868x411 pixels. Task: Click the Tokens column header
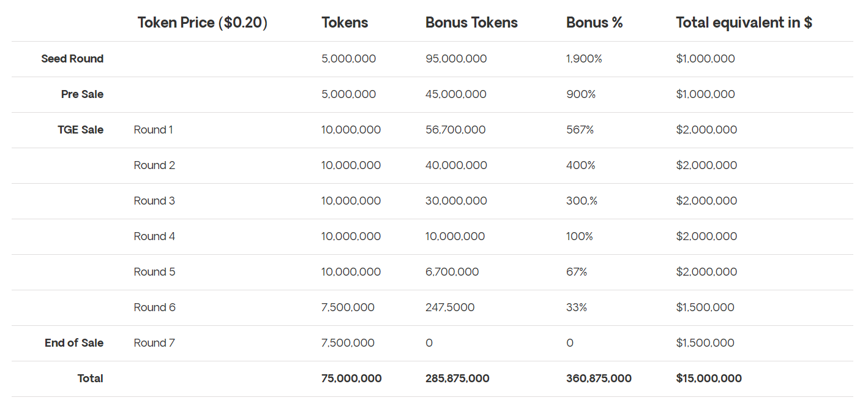(345, 23)
